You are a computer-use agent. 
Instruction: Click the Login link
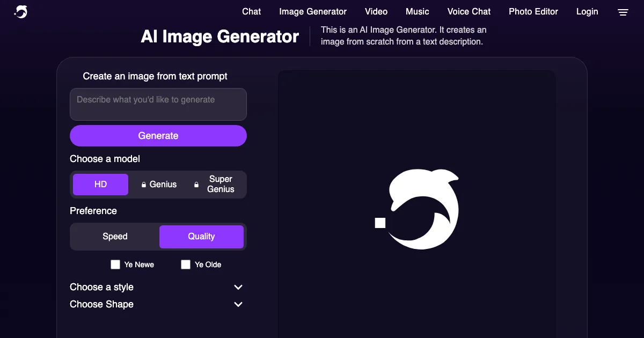click(x=587, y=12)
